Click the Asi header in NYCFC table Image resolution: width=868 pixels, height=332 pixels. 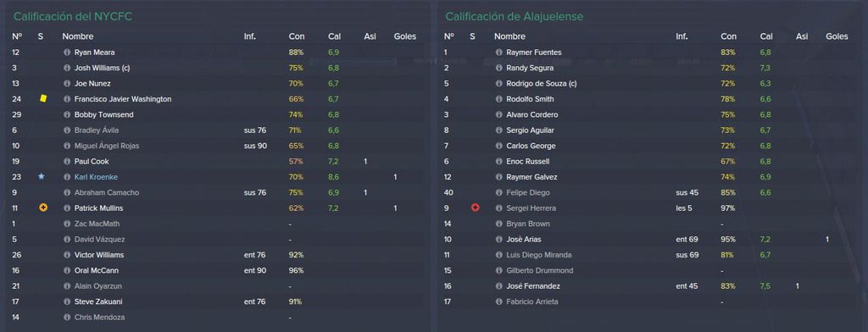370,36
